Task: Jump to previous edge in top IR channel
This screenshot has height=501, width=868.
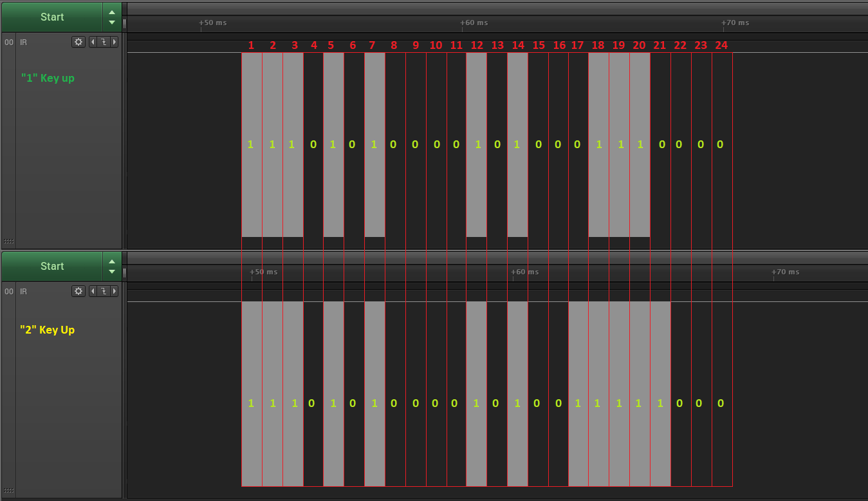Action: [93, 42]
